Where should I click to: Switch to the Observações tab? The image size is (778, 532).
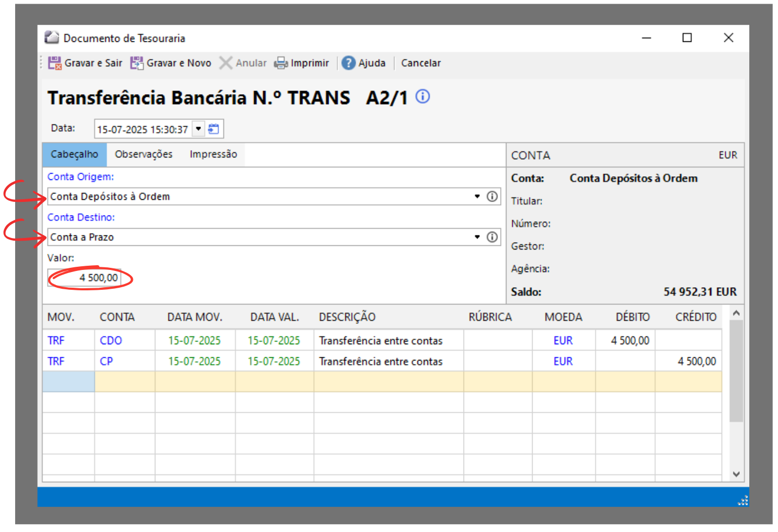(x=143, y=154)
